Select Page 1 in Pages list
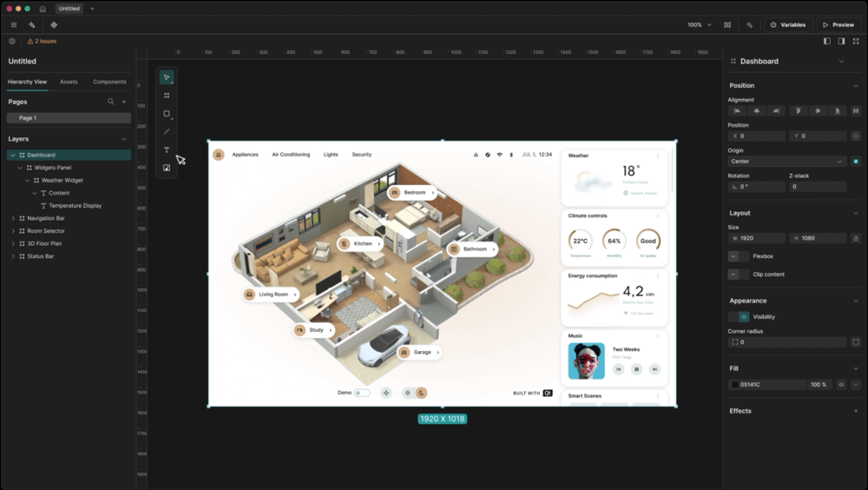 [x=69, y=118]
